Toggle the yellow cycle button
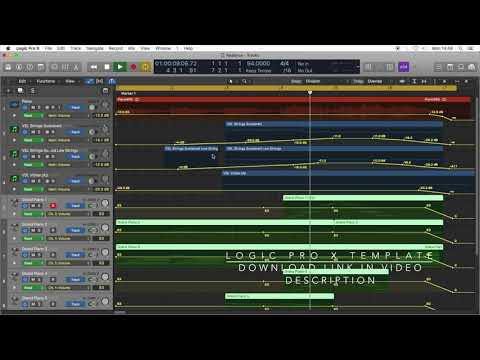Image resolution: width=480 pixels, height=360 pixels. pos(146,67)
